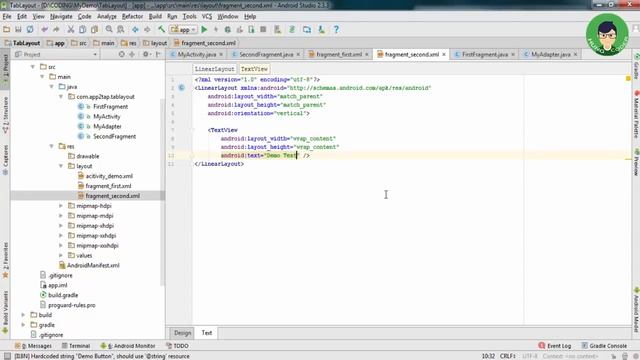
Task: Click the Save All toolbar icon
Action: pos(18,29)
